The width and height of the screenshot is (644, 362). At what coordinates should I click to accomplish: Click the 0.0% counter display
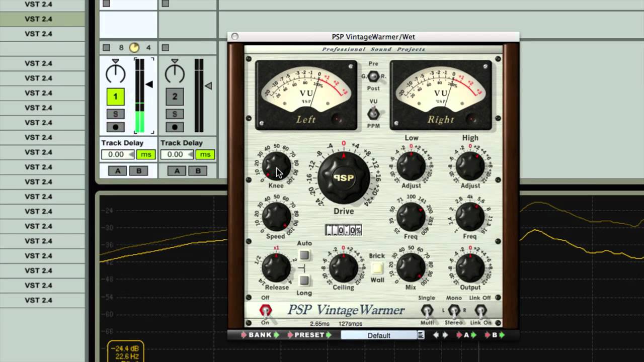click(344, 230)
